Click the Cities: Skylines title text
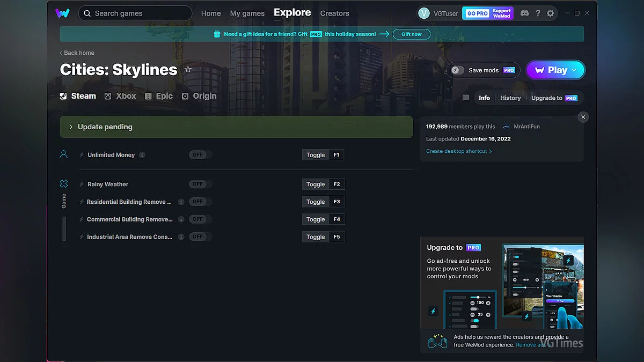644x362 pixels. tap(119, 70)
